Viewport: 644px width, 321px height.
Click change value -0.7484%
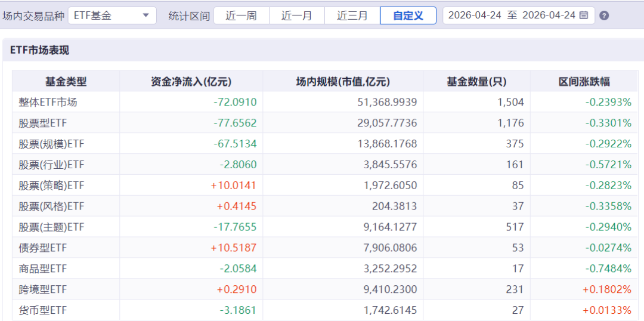(608, 269)
